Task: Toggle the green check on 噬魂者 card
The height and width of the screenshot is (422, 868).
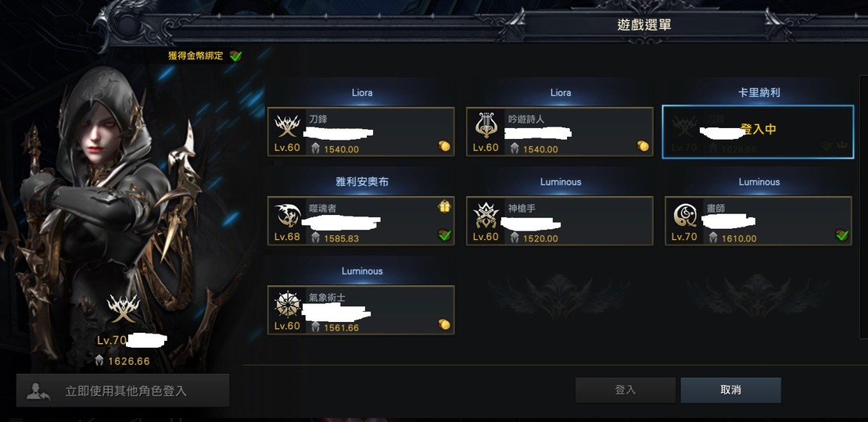Action: (444, 235)
